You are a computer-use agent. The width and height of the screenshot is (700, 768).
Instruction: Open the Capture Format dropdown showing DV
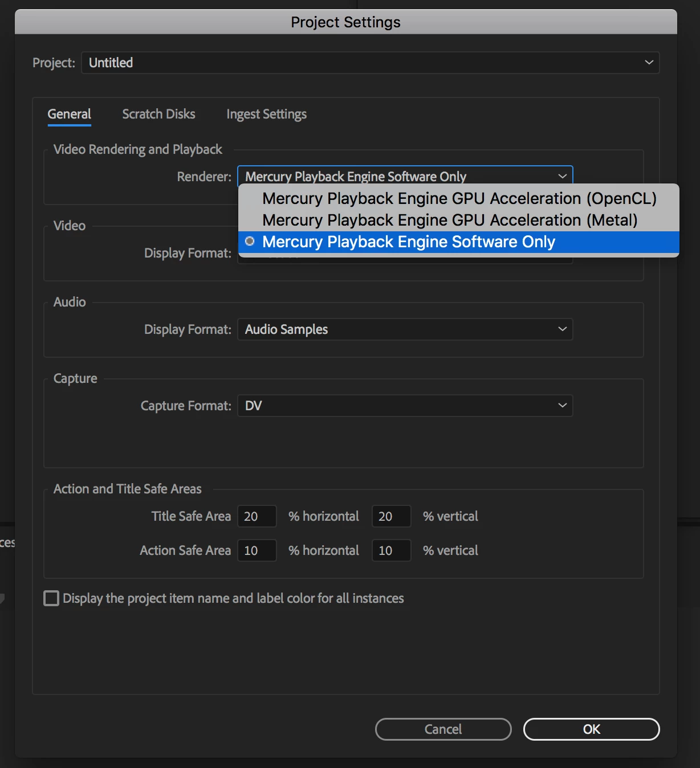click(x=405, y=406)
